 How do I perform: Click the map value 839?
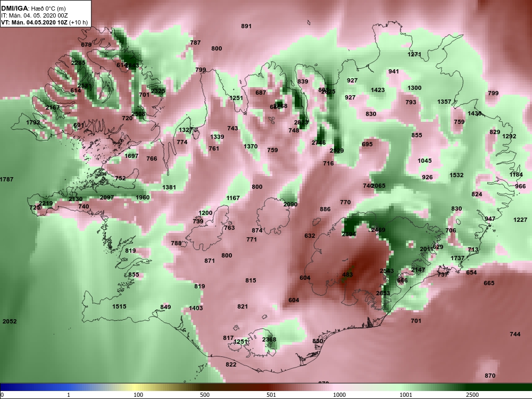pyautogui.click(x=303, y=81)
